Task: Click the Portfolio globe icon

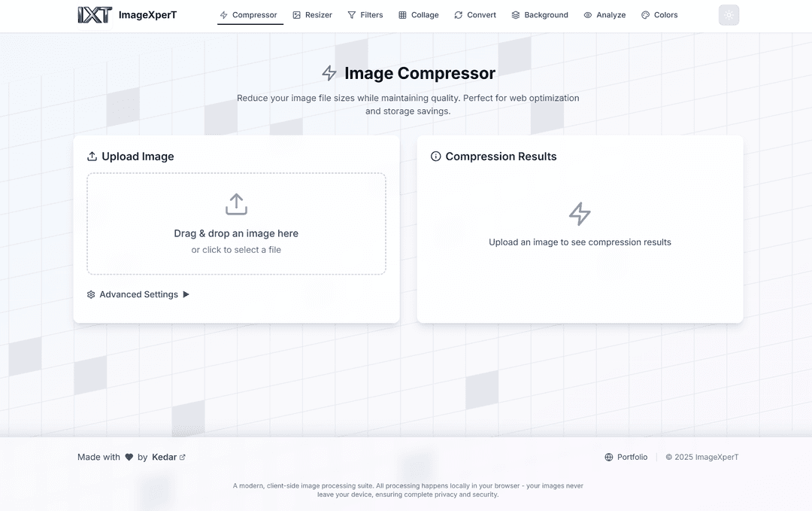Action: [609, 457]
